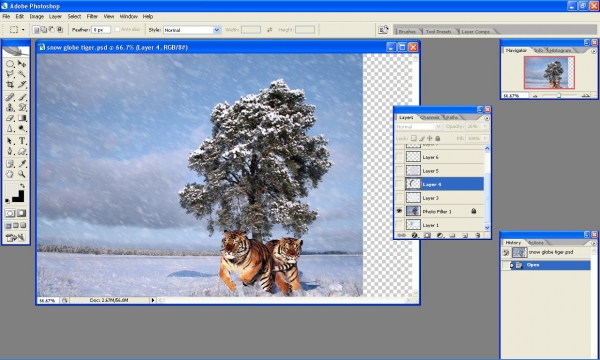Switch to Standard Mode editing
This screenshot has width=600, height=360.
click(10, 213)
